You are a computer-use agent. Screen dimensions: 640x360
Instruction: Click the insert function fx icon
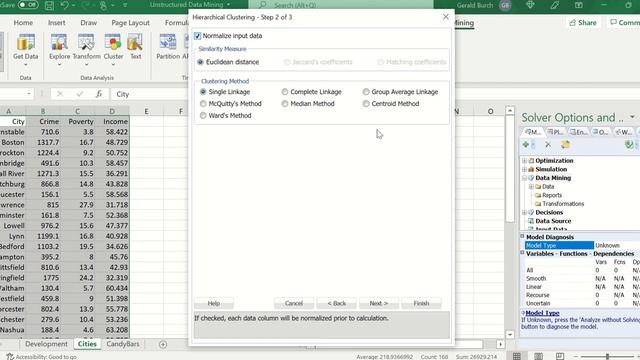coord(99,94)
